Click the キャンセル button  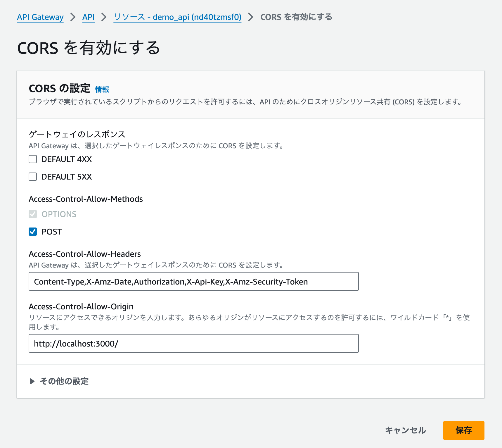click(x=405, y=430)
